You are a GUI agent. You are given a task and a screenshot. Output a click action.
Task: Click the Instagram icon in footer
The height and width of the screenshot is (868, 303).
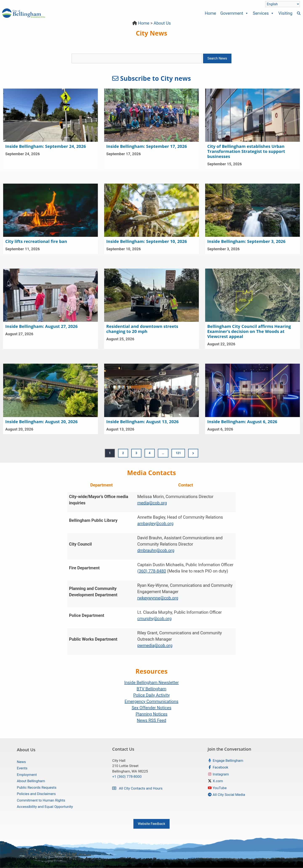(210, 774)
